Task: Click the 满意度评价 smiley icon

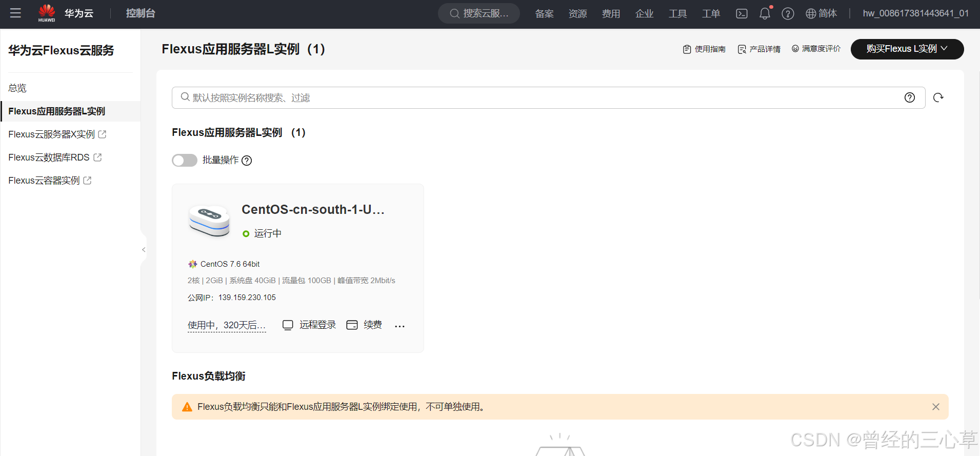Action: pos(795,49)
